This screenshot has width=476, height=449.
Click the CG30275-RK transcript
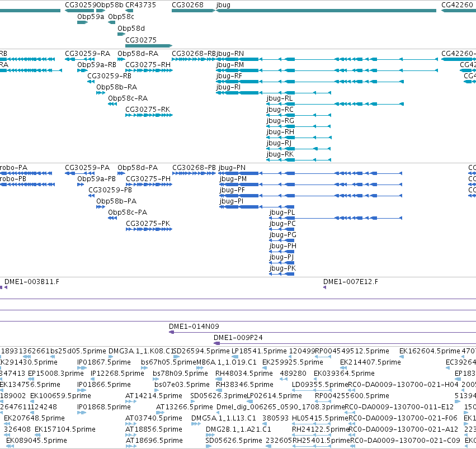tap(149, 115)
